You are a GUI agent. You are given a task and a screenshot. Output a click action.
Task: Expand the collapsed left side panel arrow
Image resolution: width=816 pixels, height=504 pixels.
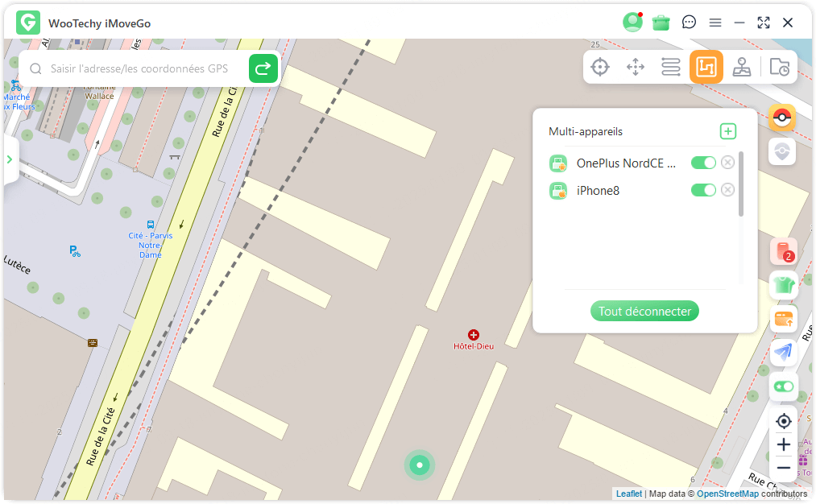coord(10,159)
